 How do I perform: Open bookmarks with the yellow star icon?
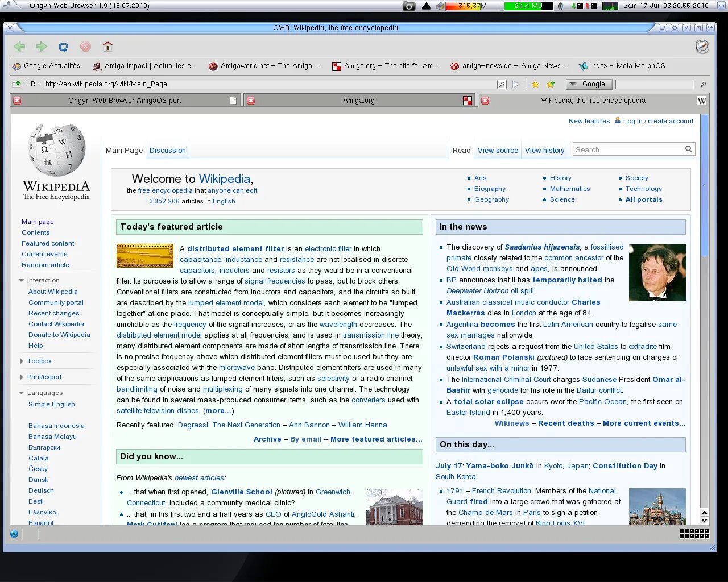535,84
